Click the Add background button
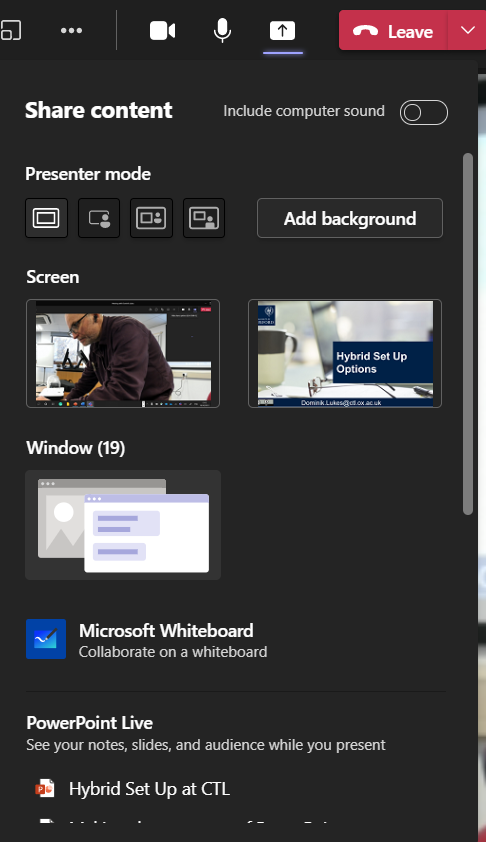Image resolution: width=486 pixels, height=842 pixels. [350, 218]
